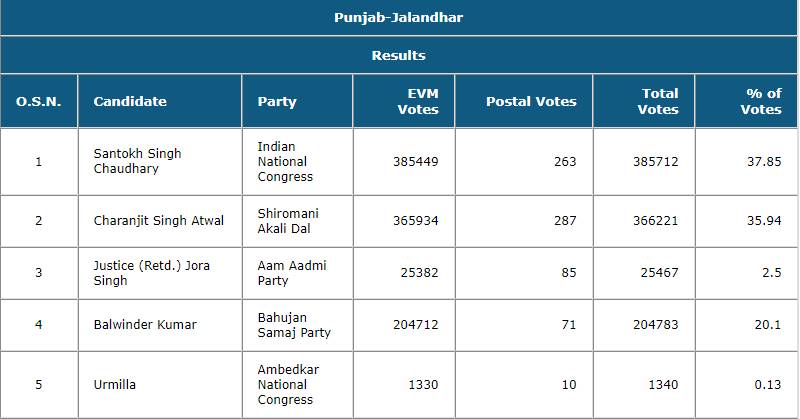Image resolution: width=800 pixels, height=419 pixels.
Task: Click the Results heading bar
Action: [x=398, y=55]
